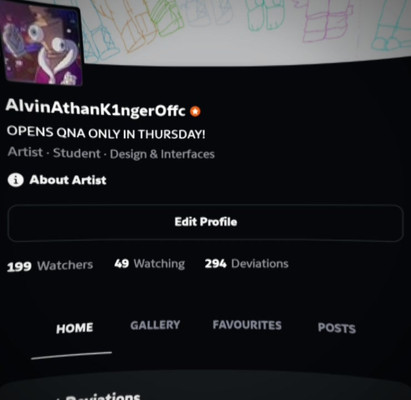Click the info icon beside About Artist
This screenshot has width=411, height=400.
(15, 180)
